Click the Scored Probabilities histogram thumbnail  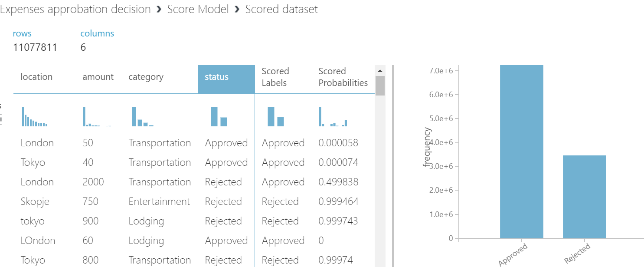point(333,117)
